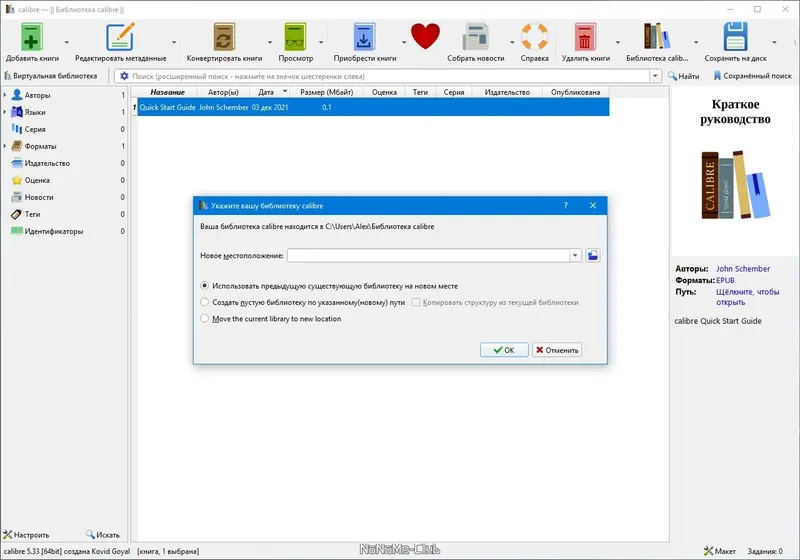Click into the main search field
800x560 pixels.
390,76
